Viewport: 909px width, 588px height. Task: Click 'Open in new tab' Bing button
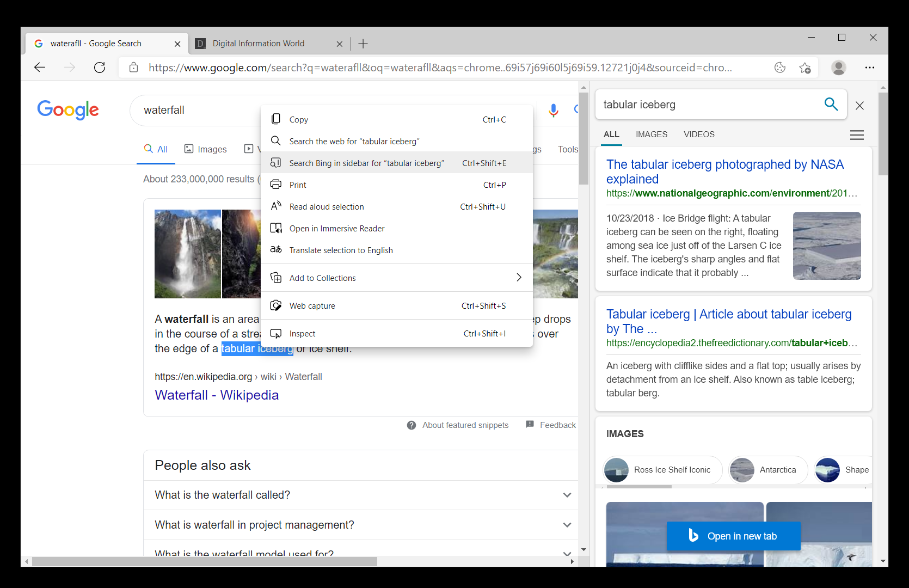pos(733,536)
